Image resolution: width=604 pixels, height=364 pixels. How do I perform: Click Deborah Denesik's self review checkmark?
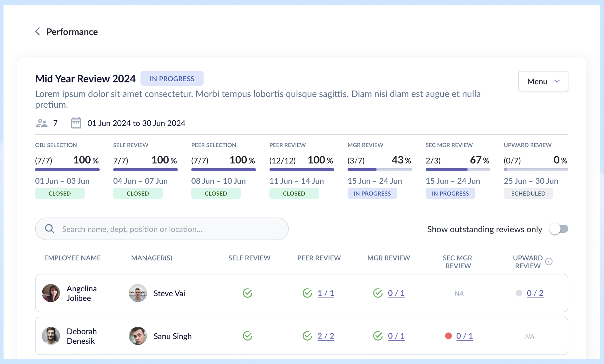(x=248, y=336)
